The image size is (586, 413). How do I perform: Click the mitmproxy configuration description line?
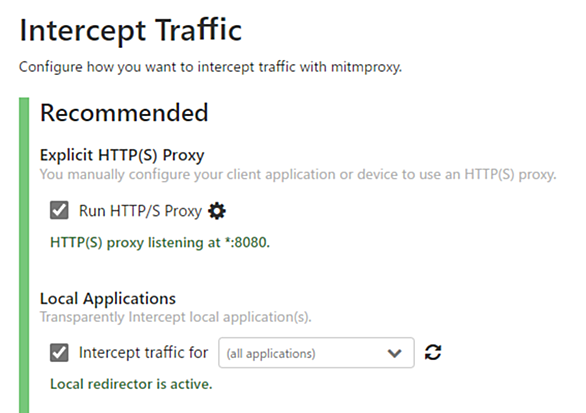210,67
